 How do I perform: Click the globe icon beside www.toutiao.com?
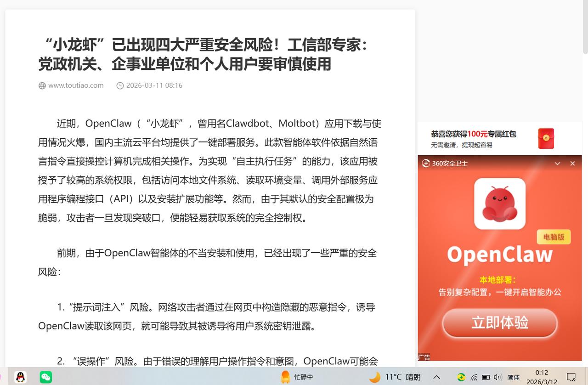(41, 85)
